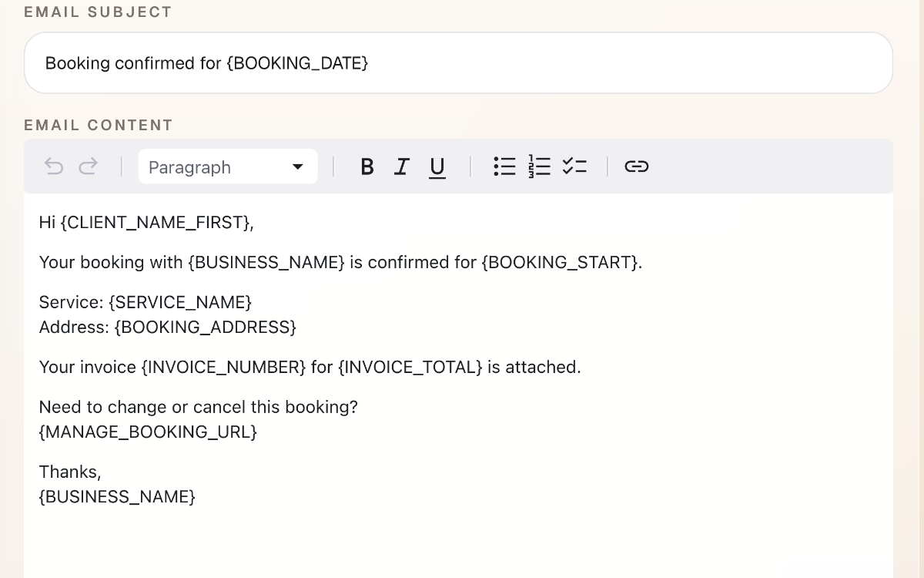Image resolution: width=924 pixels, height=578 pixels.
Task: Toggle italic formatting
Action: pos(401,166)
